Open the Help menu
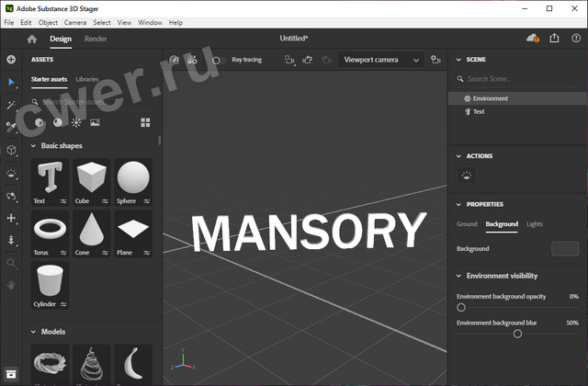Viewport: 588px width, 386px height. point(175,22)
